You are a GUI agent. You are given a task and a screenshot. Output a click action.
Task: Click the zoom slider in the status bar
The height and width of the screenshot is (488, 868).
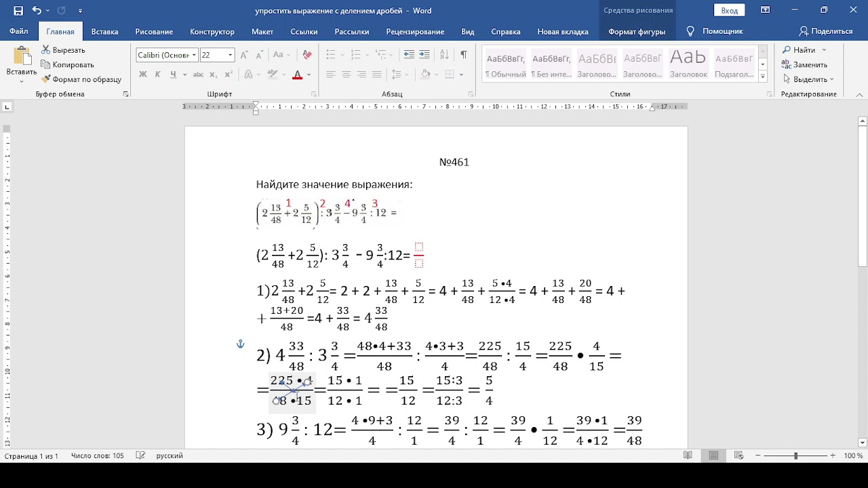(795, 456)
